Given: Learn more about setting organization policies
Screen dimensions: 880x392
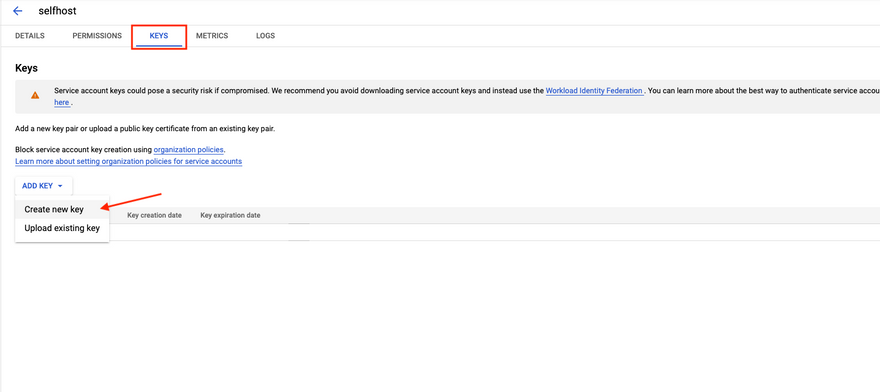Looking at the screenshot, I should click(x=129, y=161).
